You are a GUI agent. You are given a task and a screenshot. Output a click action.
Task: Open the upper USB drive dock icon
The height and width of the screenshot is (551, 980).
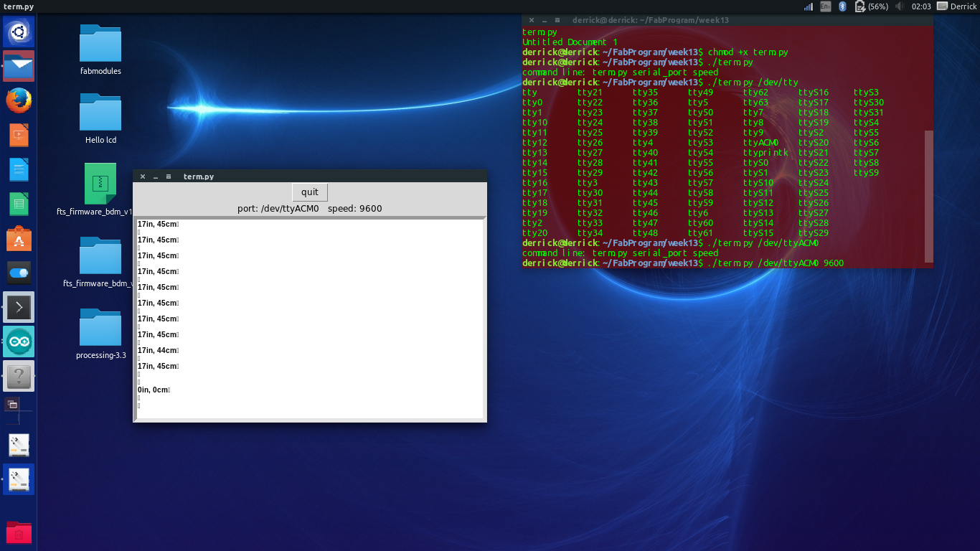pos(19,446)
